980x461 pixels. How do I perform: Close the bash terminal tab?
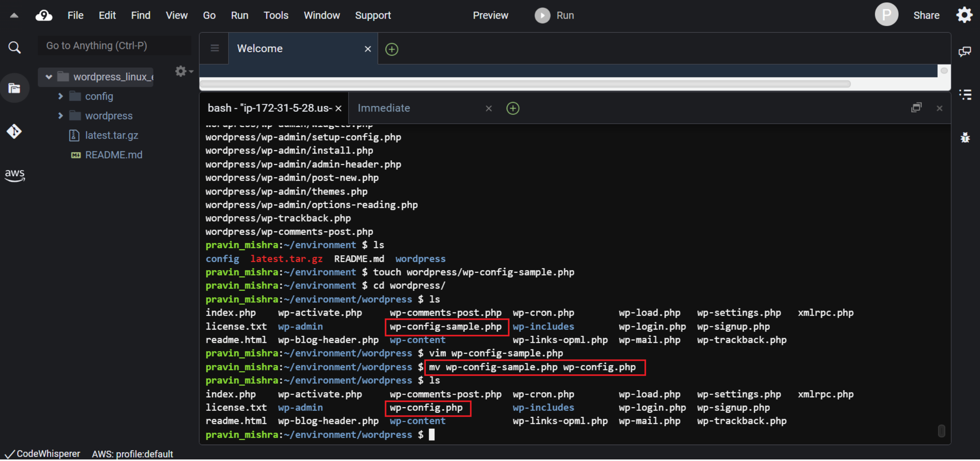point(338,108)
